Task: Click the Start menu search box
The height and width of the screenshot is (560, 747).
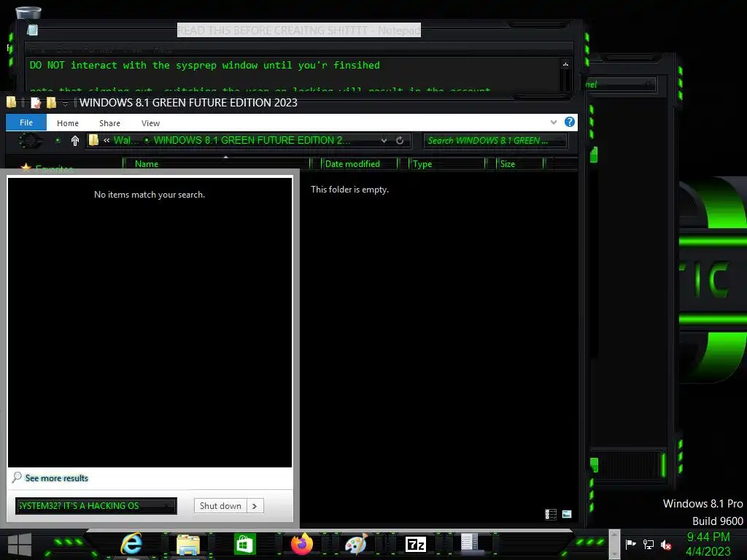Action: (x=96, y=506)
